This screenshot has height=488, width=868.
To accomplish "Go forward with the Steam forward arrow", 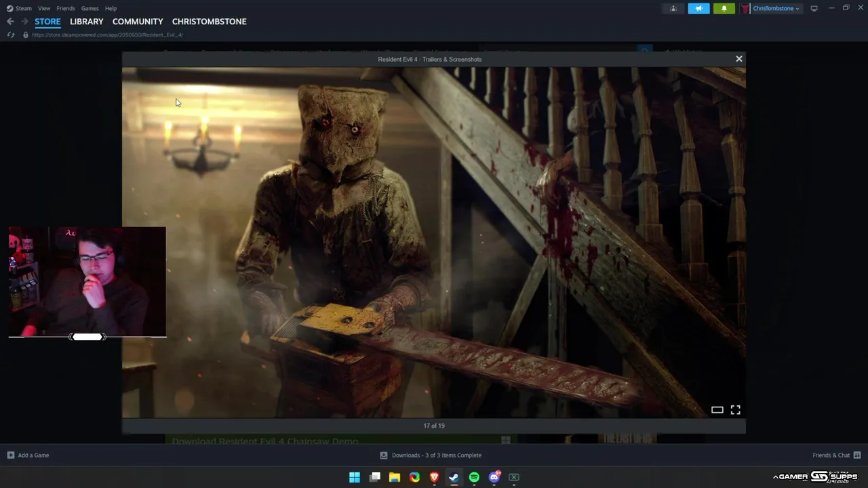I will point(24,22).
